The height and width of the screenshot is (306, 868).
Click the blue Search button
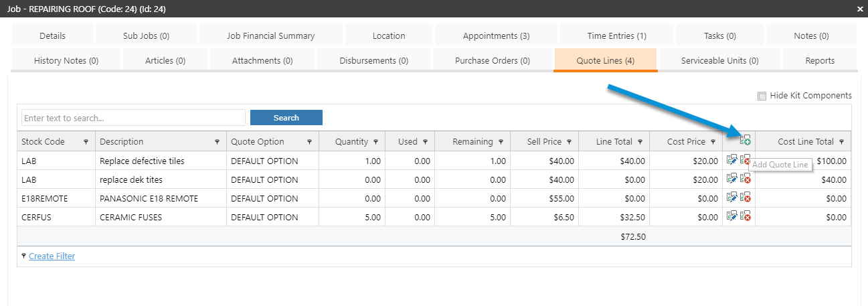click(x=286, y=118)
